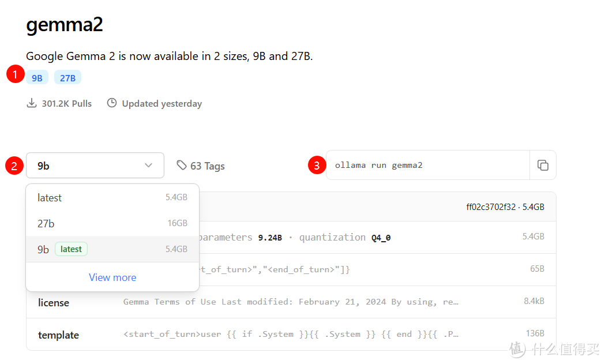
Task: Copy the ollama run gemma2 command
Action: click(543, 166)
